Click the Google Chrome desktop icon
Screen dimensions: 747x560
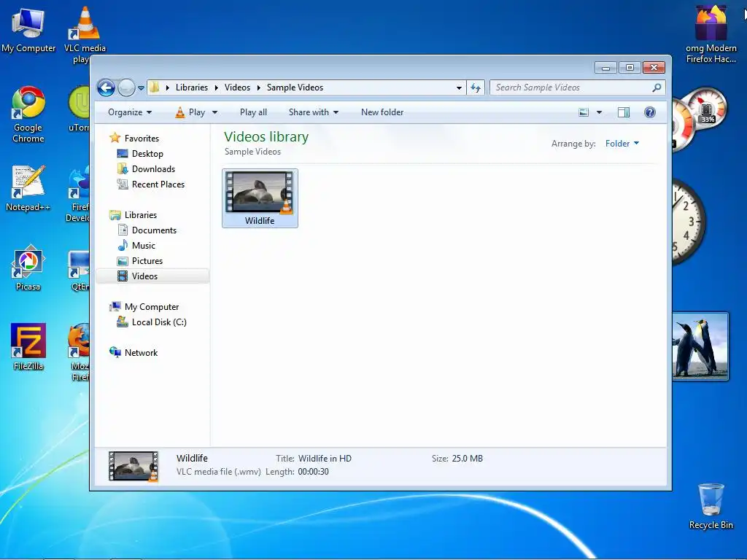tap(28, 114)
